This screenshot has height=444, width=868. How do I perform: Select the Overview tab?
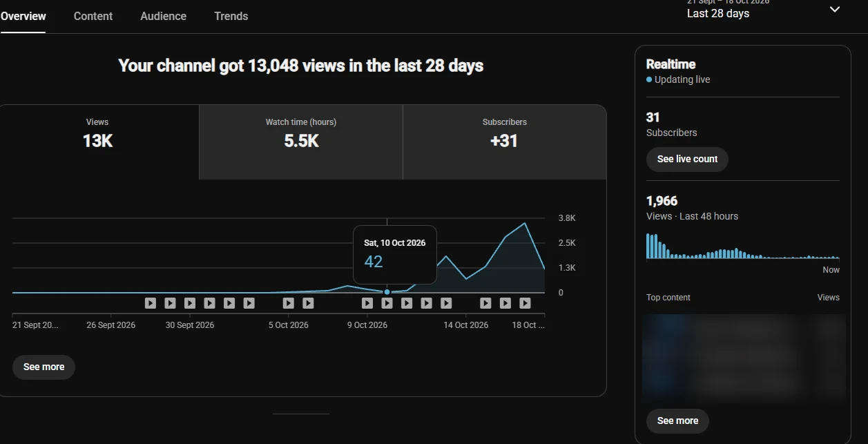click(x=23, y=16)
